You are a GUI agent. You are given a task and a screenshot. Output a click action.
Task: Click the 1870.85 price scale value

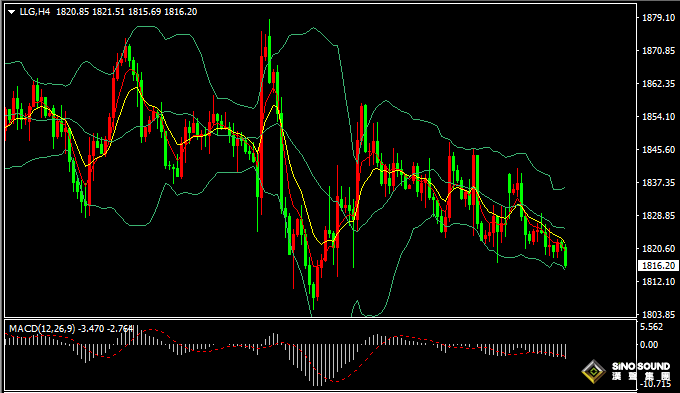point(658,51)
